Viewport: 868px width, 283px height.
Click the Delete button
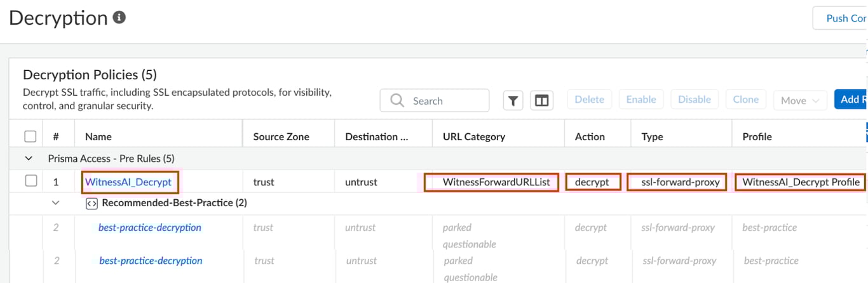pos(589,100)
